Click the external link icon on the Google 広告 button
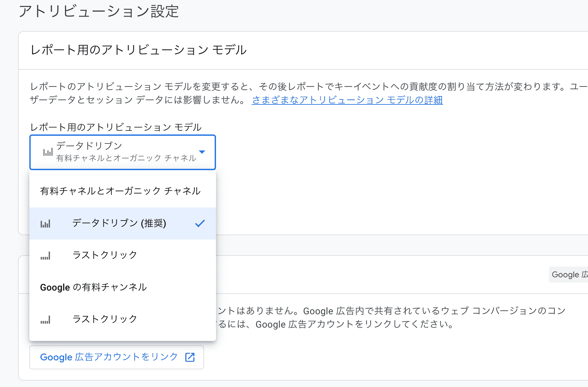Image resolution: width=588 pixels, height=387 pixels. pos(190,357)
